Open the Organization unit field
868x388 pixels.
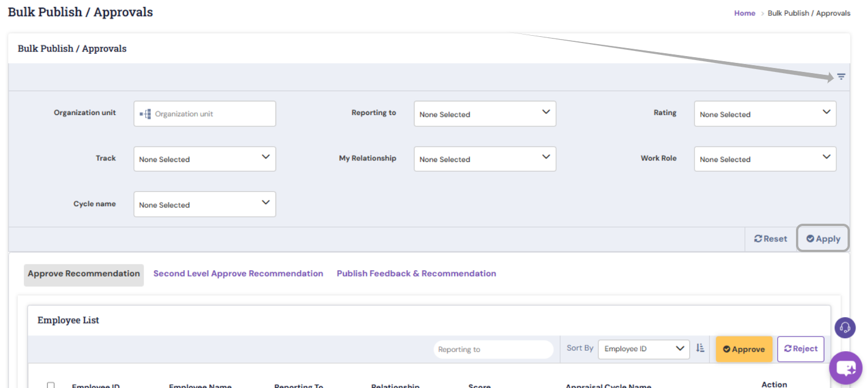click(x=205, y=114)
